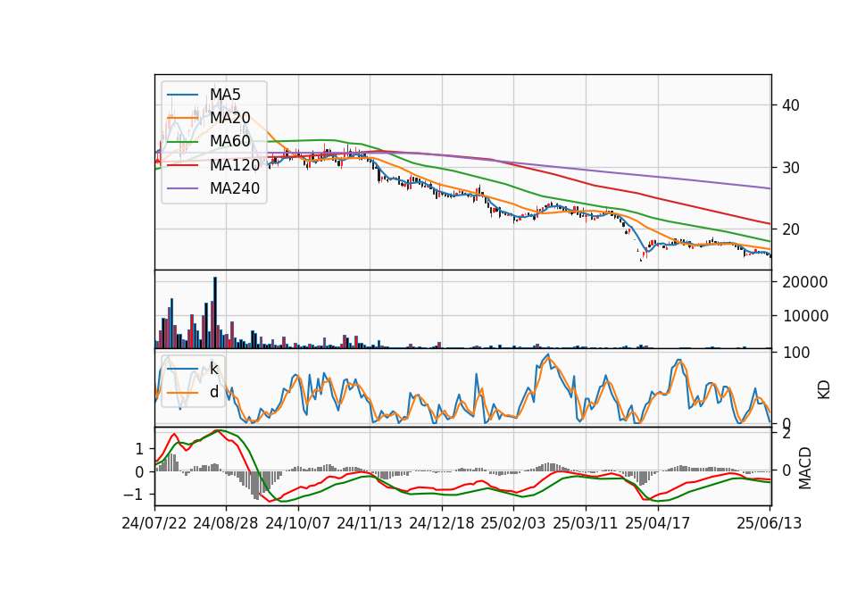The height and width of the screenshot is (616, 857).
Task: Click the 20 price axis tick label
Action: coord(791,229)
